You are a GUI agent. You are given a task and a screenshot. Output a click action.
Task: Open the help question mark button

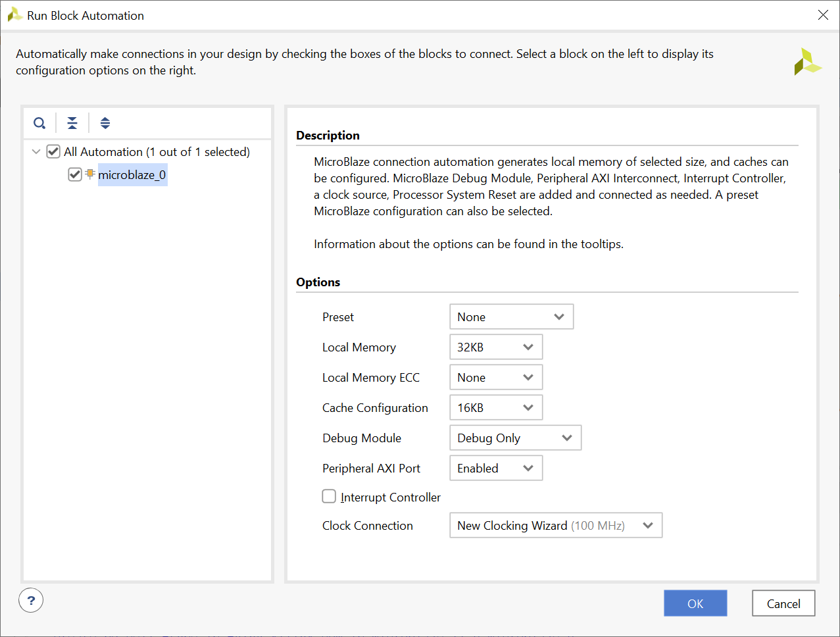(x=31, y=600)
